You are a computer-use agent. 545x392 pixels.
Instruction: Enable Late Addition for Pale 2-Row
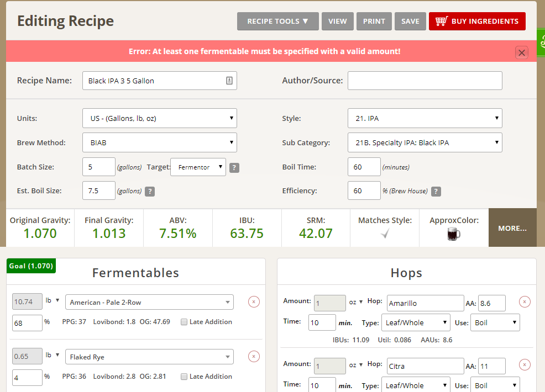coord(184,322)
